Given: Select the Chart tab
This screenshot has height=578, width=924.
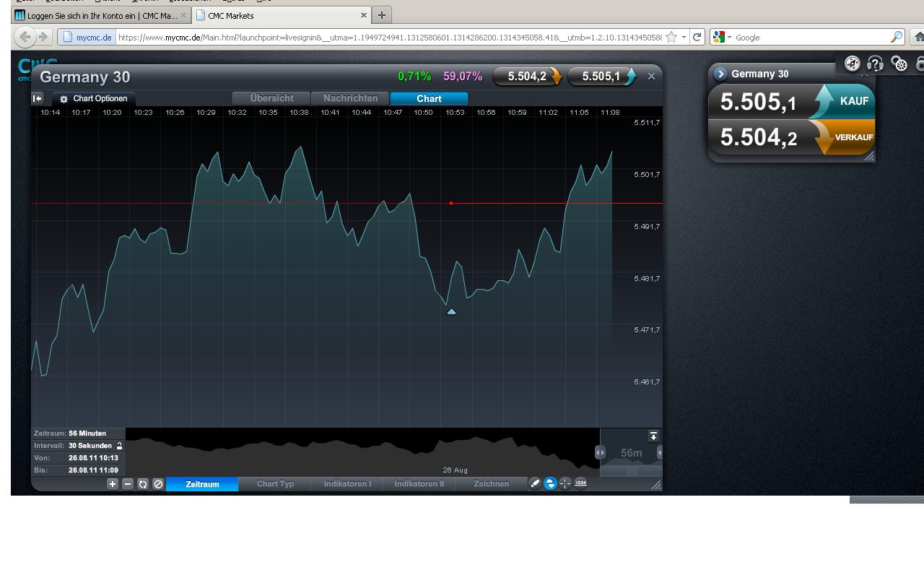Looking at the screenshot, I should click(x=429, y=98).
